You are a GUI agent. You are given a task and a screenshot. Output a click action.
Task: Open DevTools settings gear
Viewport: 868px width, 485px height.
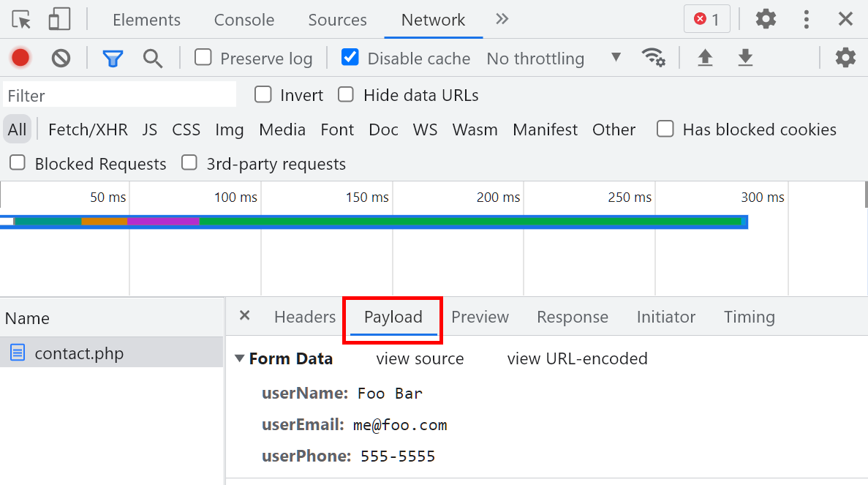pos(766,19)
